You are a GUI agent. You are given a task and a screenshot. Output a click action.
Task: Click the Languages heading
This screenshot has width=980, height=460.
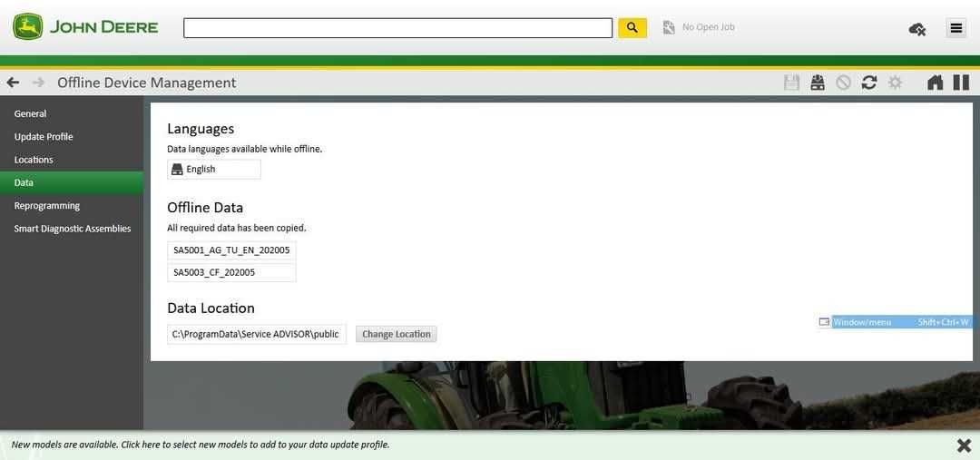201,129
